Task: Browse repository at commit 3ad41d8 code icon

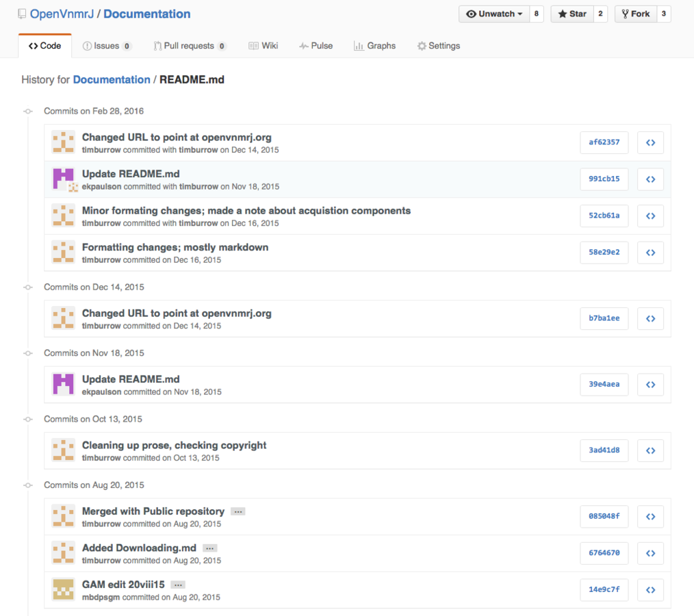Action: (650, 450)
